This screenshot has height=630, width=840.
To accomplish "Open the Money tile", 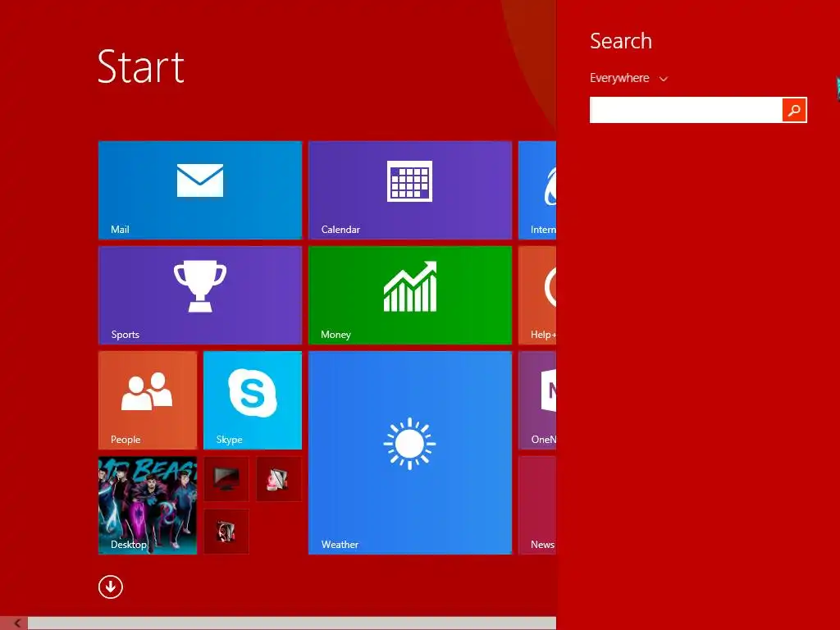I will 410,295.
